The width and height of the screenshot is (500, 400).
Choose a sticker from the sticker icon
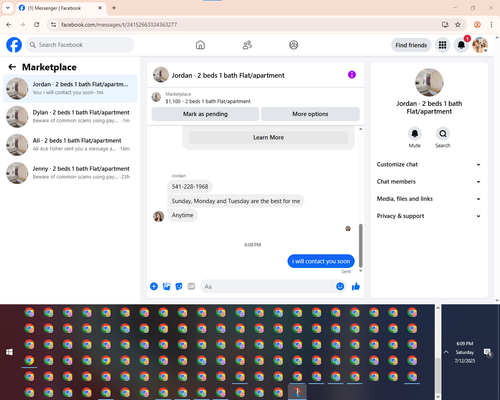[x=179, y=286]
